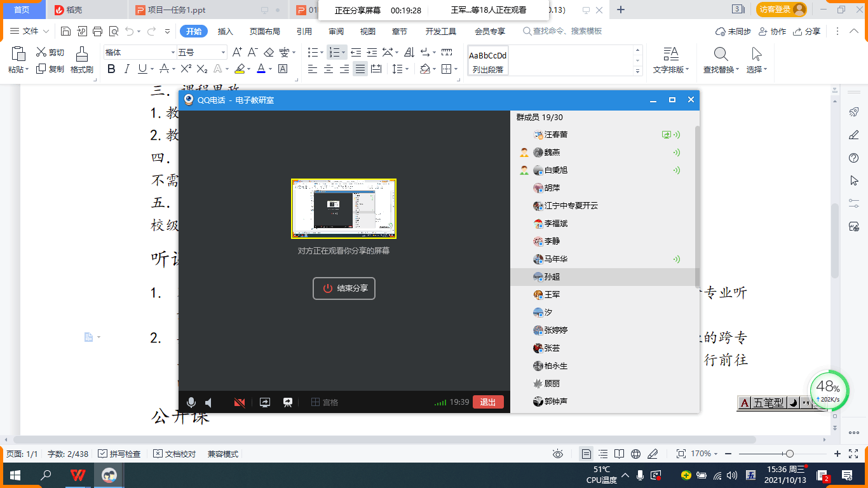868x488 pixels.
Task: Click the presentation demo icon in call bar
Action: (x=287, y=402)
